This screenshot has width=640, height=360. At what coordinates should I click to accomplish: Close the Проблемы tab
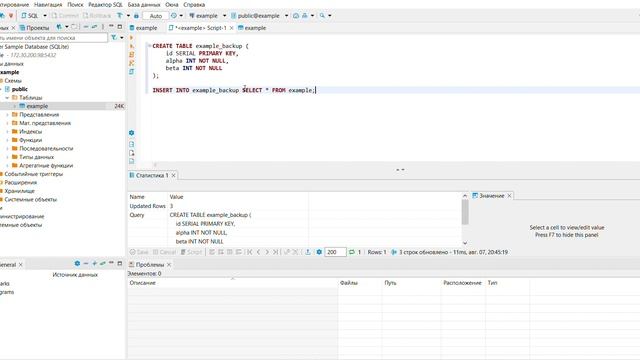tap(169, 265)
